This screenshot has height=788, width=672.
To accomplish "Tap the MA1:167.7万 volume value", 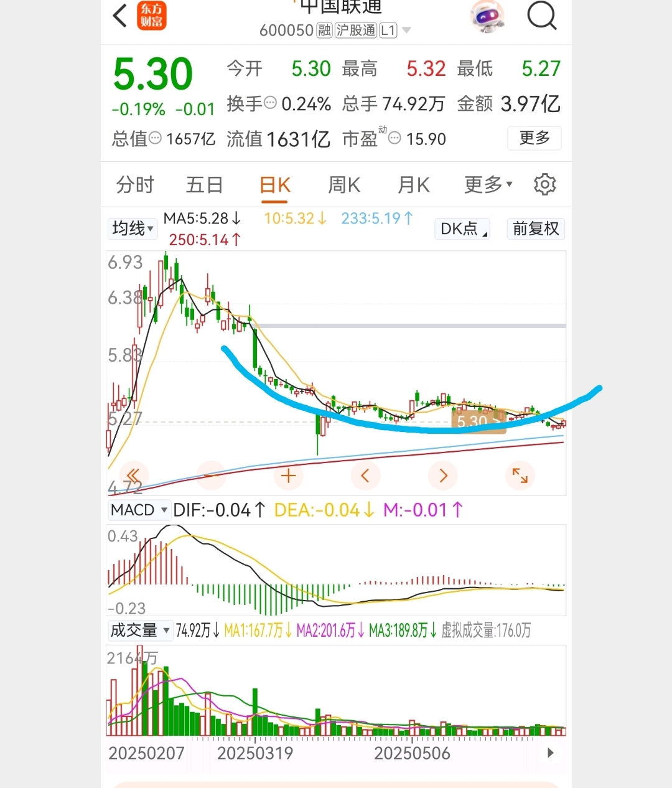I will pos(258,631).
